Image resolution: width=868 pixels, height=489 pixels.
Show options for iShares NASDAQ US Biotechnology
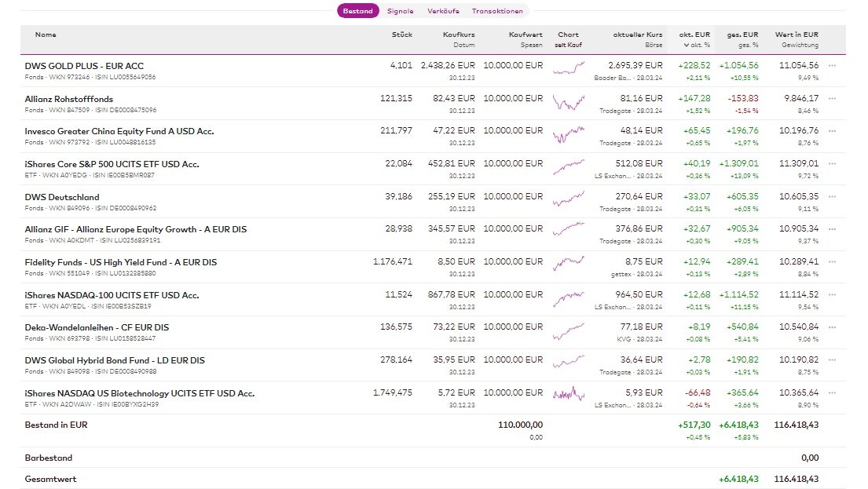[x=832, y=393]
